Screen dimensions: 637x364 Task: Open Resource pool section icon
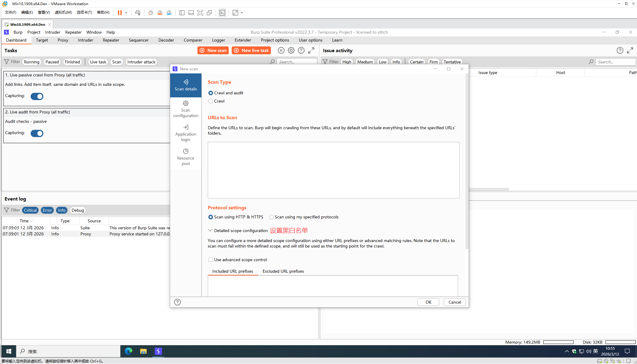click(186, 151)
